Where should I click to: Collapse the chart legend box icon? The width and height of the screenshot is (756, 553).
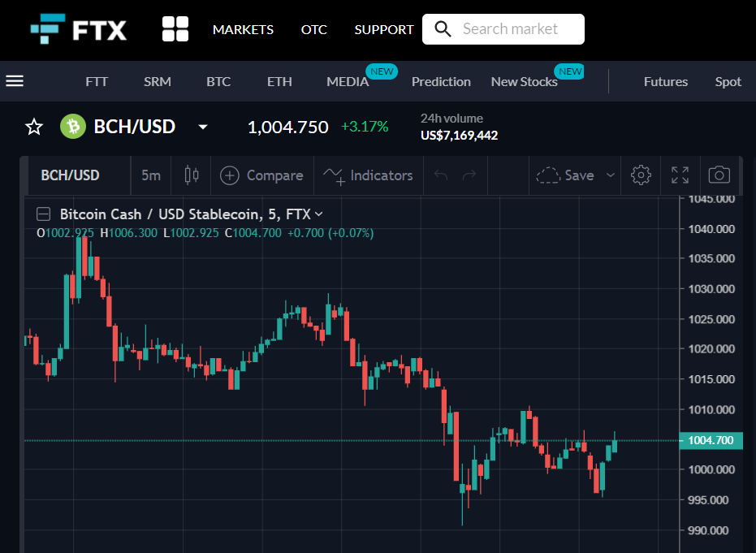click(x=43, y=214)
